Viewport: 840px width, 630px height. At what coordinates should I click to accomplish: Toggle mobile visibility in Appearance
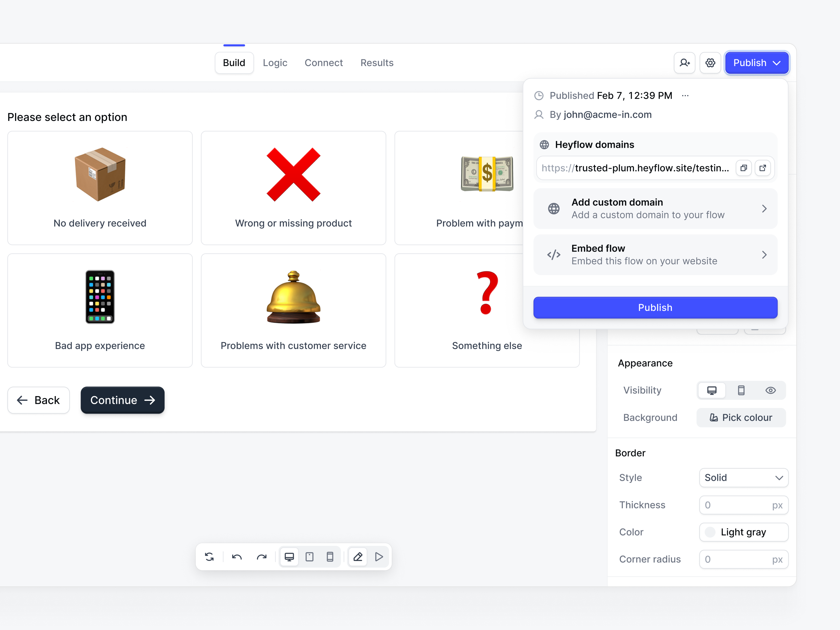pyautogui.click(x=741, y=391)
